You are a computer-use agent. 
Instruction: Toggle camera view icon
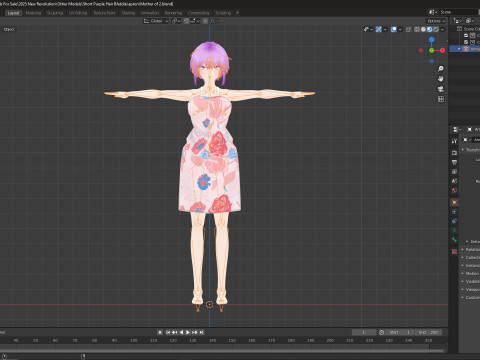(441, 89)
